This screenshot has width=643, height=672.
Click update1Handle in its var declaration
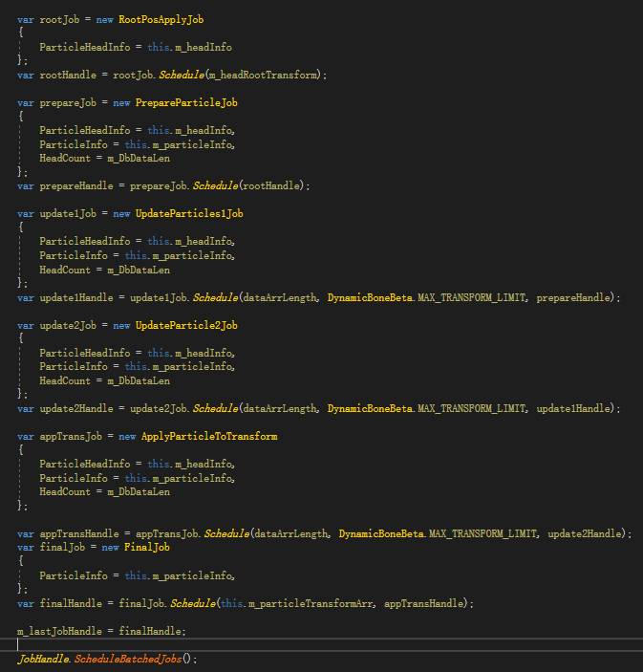[x=76, y=297]
